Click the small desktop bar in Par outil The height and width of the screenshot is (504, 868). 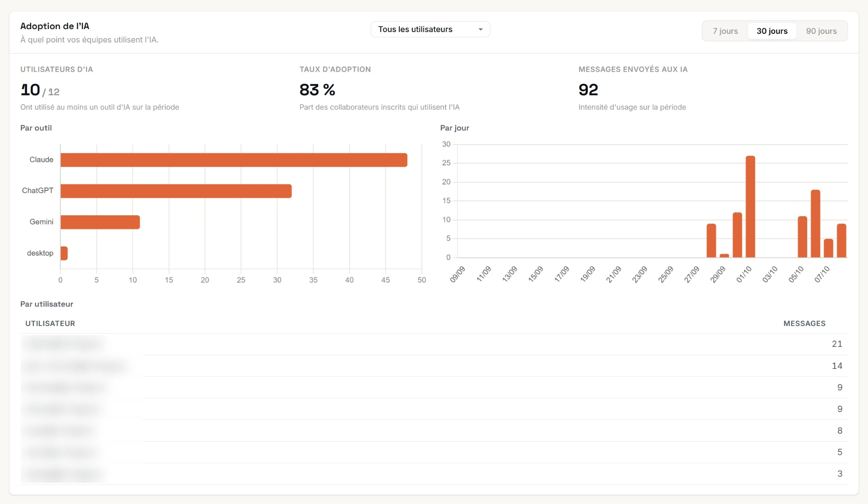point(64,253)
